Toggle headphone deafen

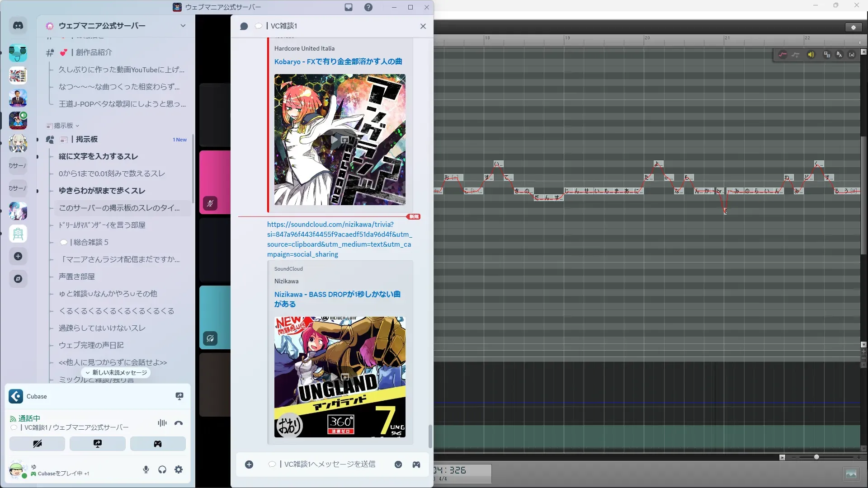point(162,469)
